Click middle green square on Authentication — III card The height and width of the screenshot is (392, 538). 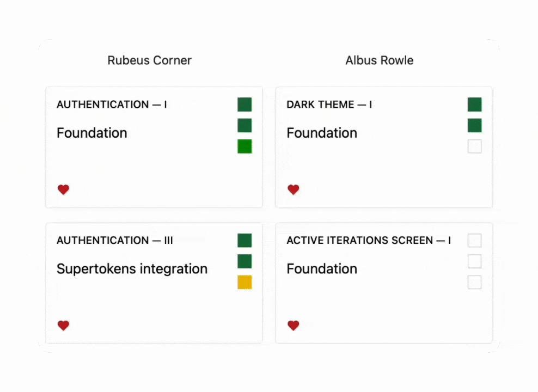pos(244,261)
